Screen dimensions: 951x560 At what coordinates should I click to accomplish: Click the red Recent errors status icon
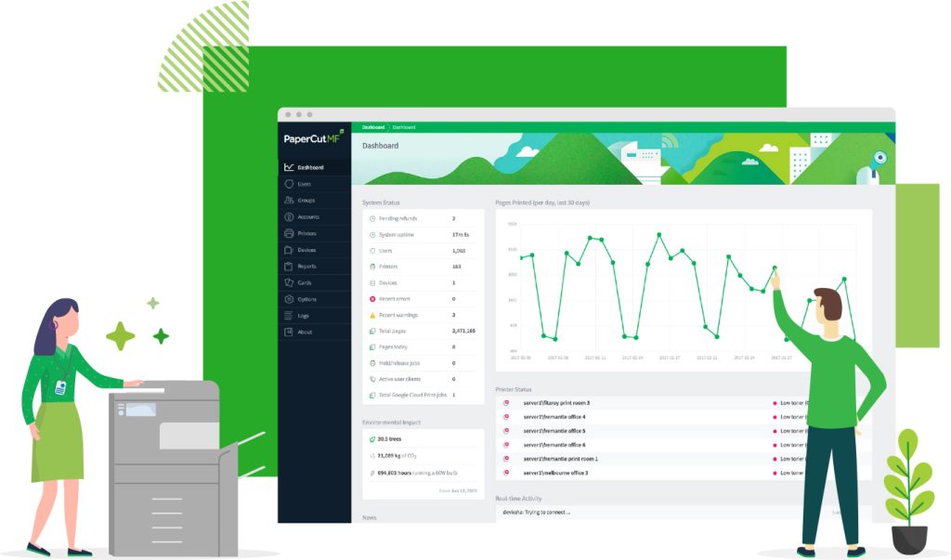coord(372,299)
